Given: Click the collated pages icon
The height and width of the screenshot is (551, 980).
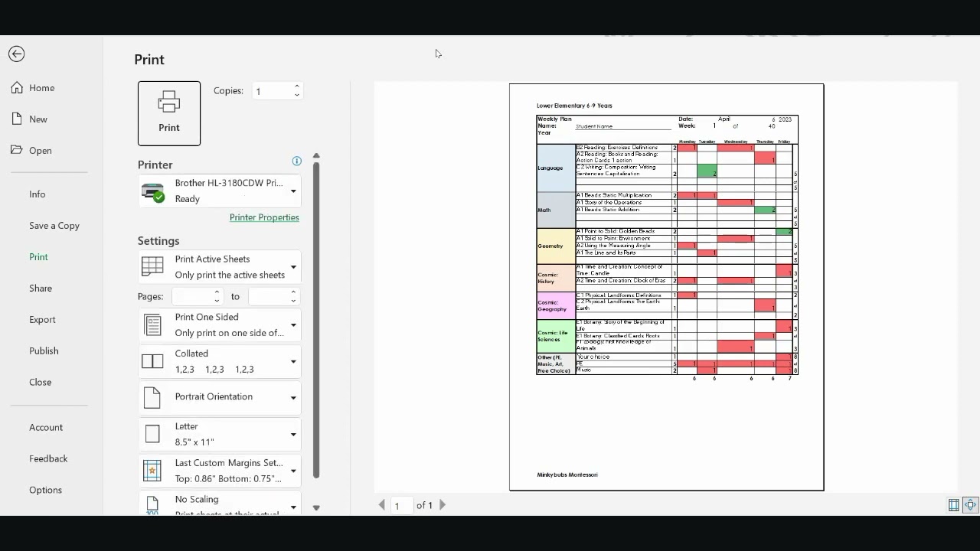Looking at the screenshot, I should coord(152,361).
